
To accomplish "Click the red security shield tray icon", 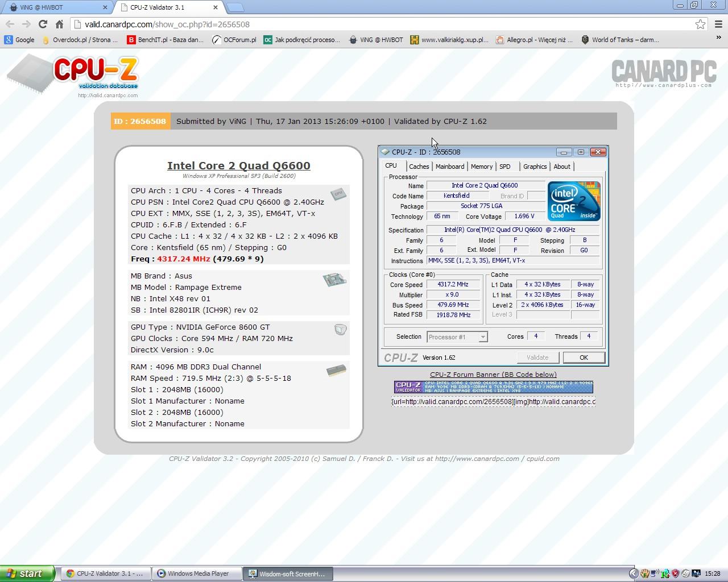I will (x=675, y=573).
